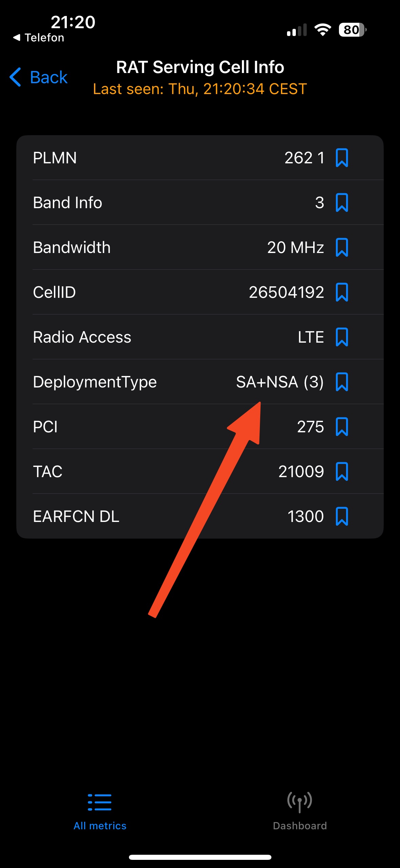Tap the CellID bookmark icon
The width and height of the screenshot is (400, 868).
coord(342,292)
